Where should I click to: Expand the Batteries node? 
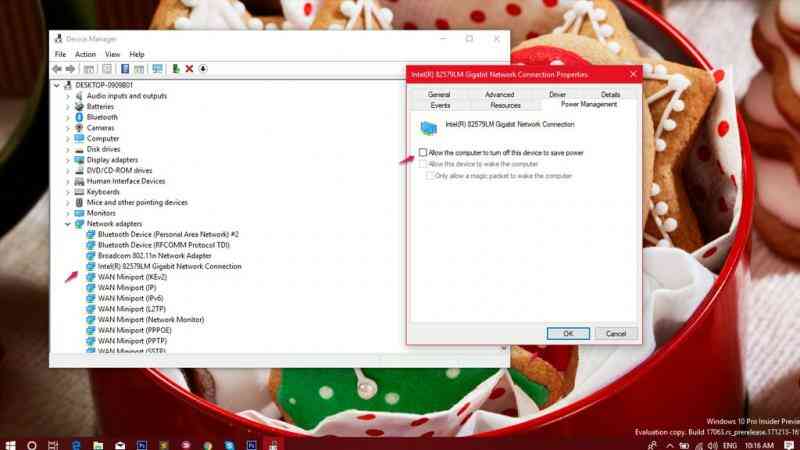click(68, 107)
